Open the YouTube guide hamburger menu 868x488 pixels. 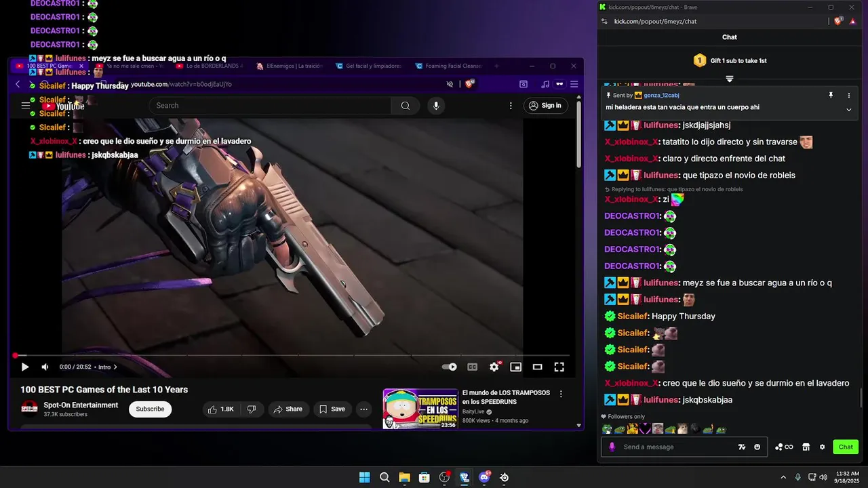click(x=26, y=105)
